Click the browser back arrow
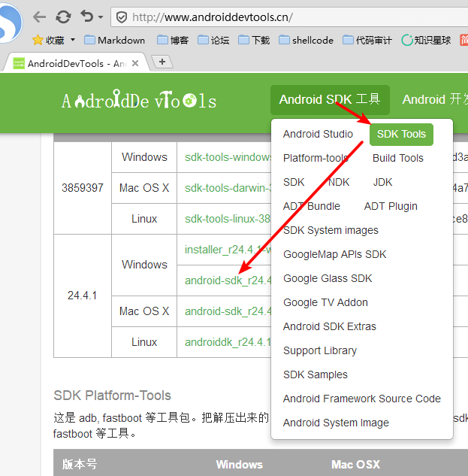Image resolution: width=468 pixels, height=476 pixels. (x=39, y=17)
